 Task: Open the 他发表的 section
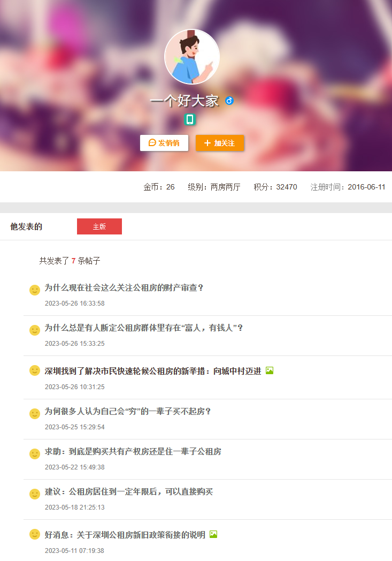(26, 226)
